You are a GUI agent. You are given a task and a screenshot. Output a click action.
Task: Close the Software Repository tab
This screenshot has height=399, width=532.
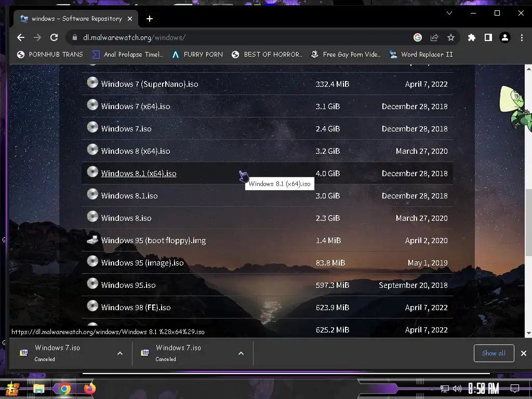129,19
